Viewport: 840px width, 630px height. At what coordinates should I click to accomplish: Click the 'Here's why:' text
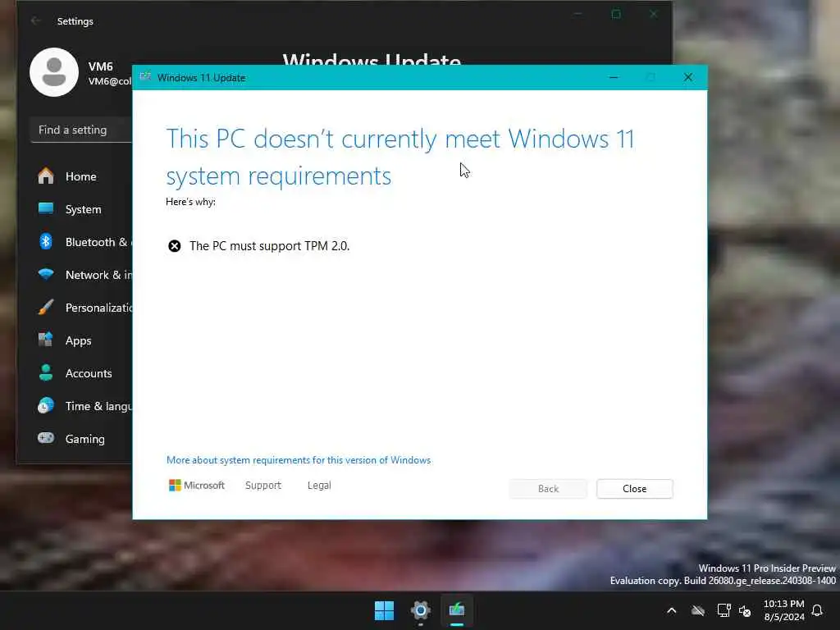190,202
